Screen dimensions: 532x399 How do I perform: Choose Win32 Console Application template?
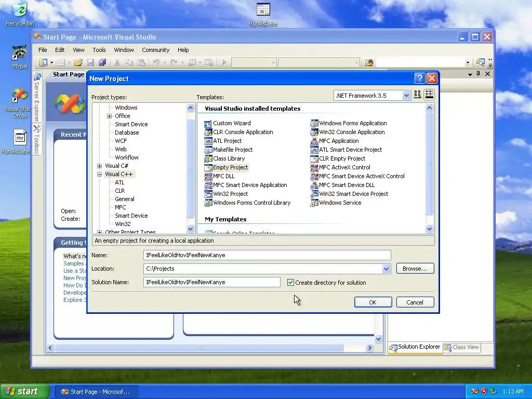[x=348, y=132]
